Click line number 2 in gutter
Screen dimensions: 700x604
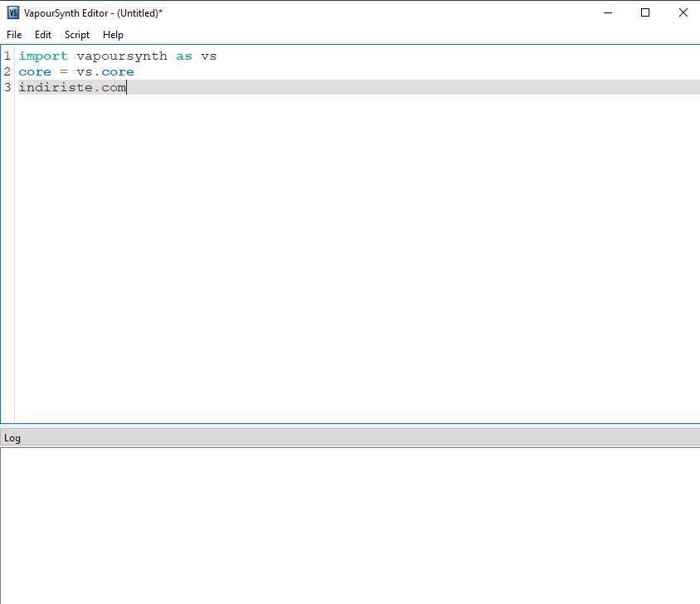click(x=7, y=72)
